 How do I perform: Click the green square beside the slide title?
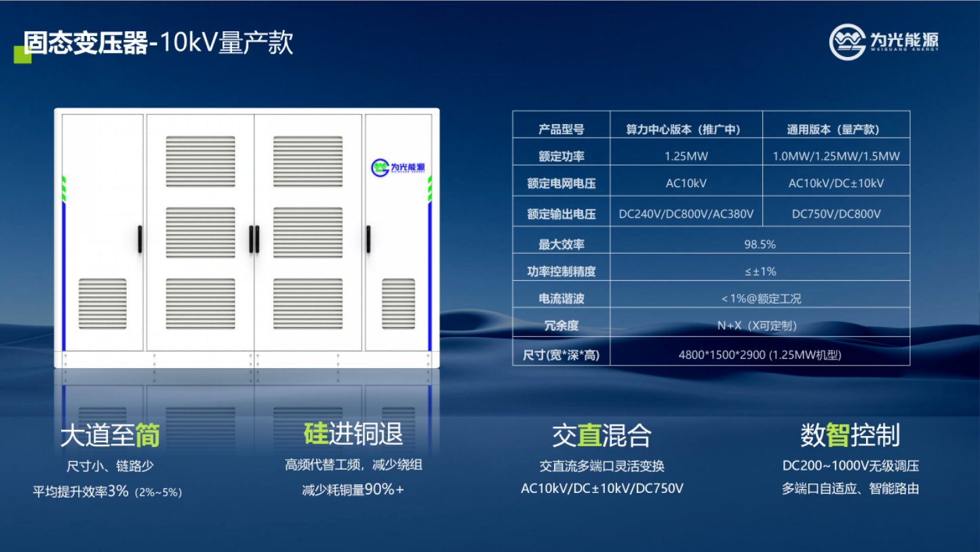(22, 54)
